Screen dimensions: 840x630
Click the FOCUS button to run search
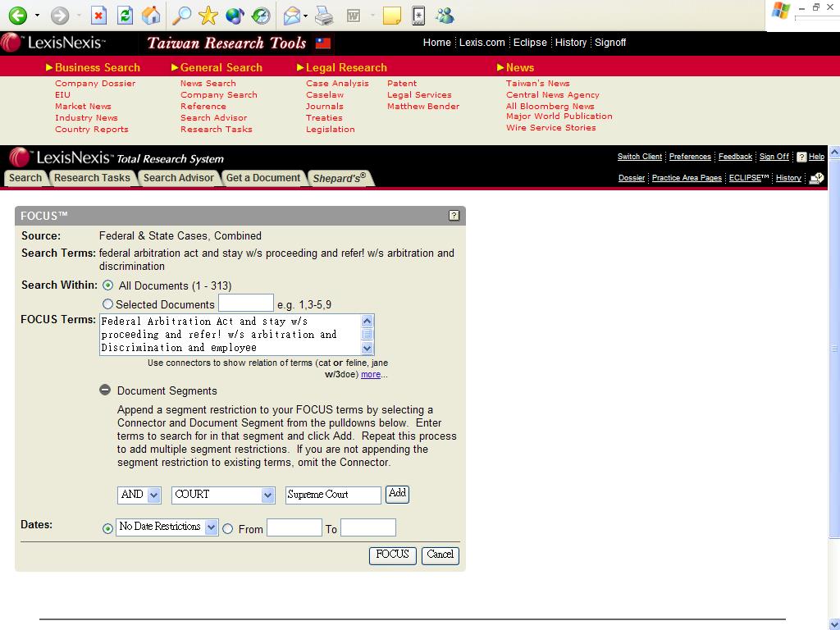pos(393,555)
